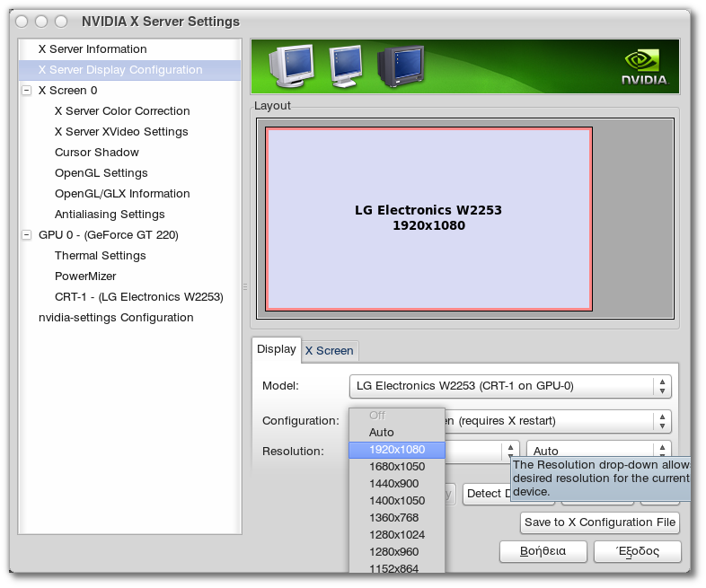
Task: Select the LG Electronics W2253 display in layout
Action: tap(428, 219)
